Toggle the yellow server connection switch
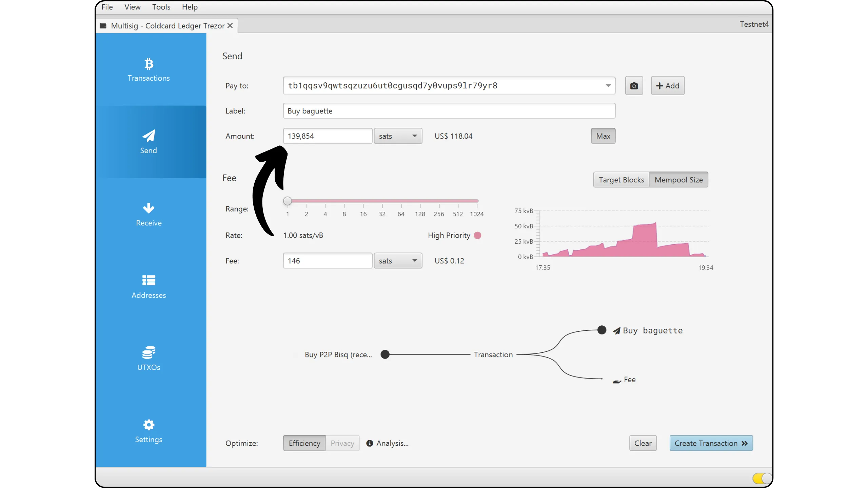868x488 pixels. point(762,478)
